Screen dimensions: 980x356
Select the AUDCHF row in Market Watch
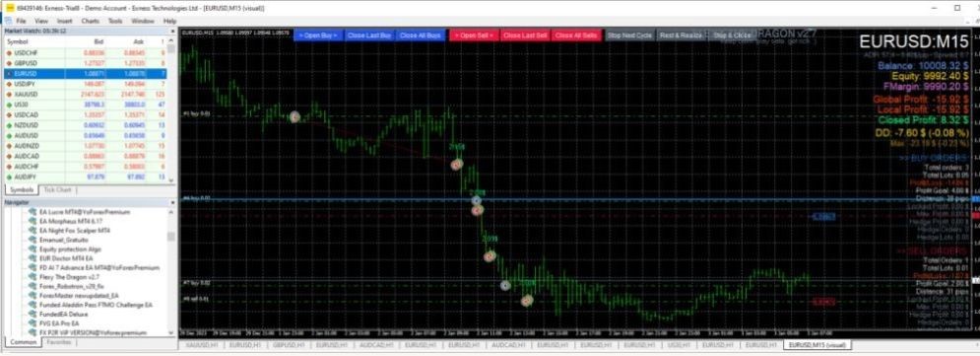pos(87,166)
